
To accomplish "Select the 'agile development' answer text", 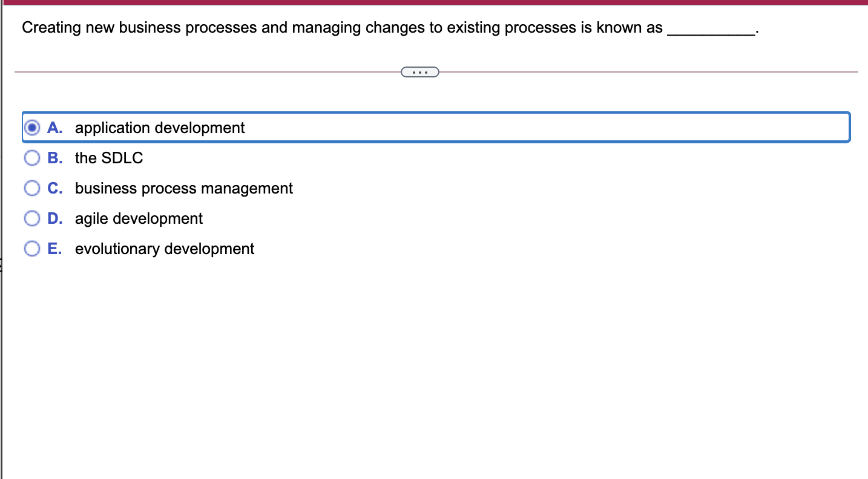I will (138, 218).
